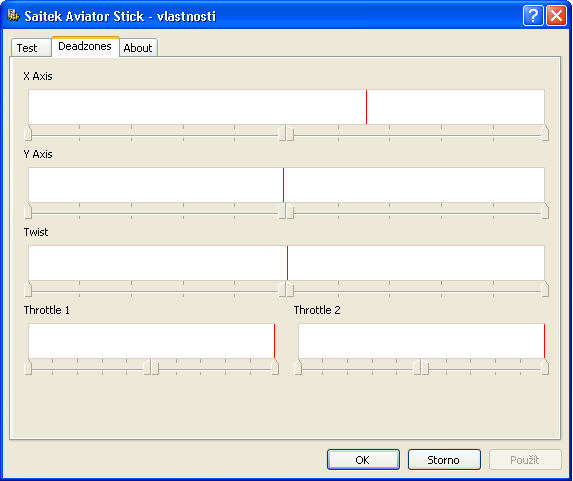The height and width of the screenshot is (481, 573).
Task: Click the Throttle 2 label
Action: coord(317,310)
